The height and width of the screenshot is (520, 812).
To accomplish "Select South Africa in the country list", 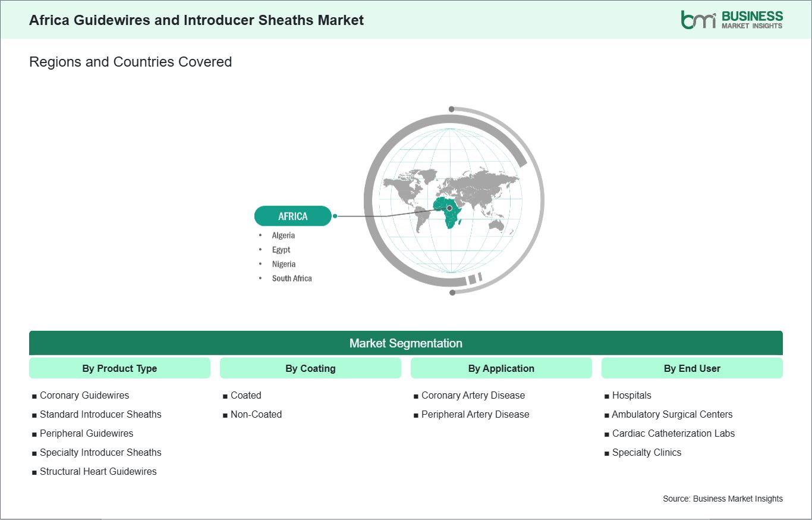I will (x=292, y=278).
